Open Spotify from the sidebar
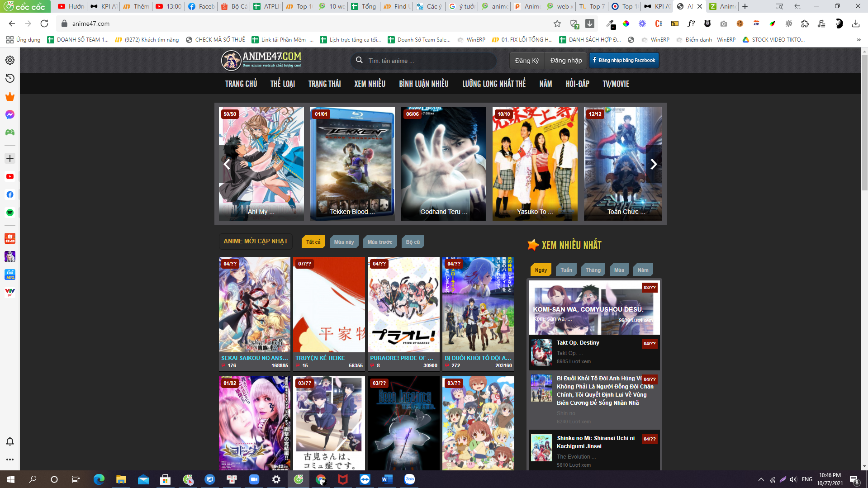The image size is (868, 488). tap(10, 213)
